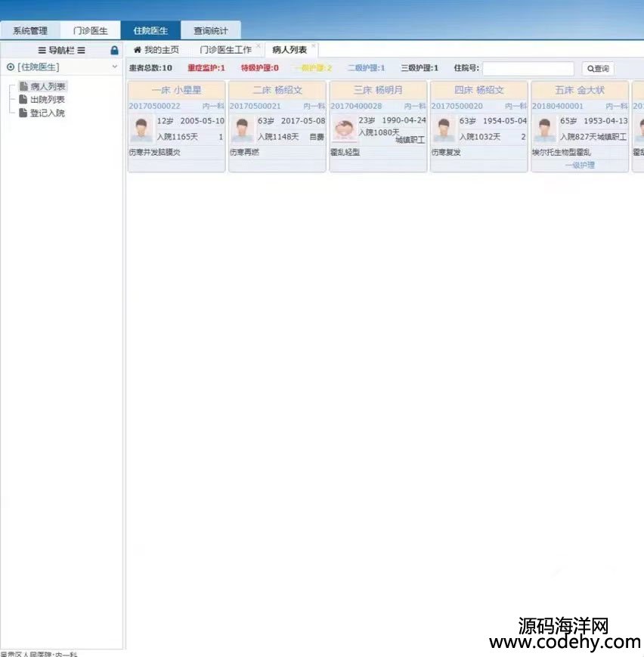This screenshot has width=644, height=657.
Task: Click hamburger icon right of 导航栏
Action: [x=82, y=51]
